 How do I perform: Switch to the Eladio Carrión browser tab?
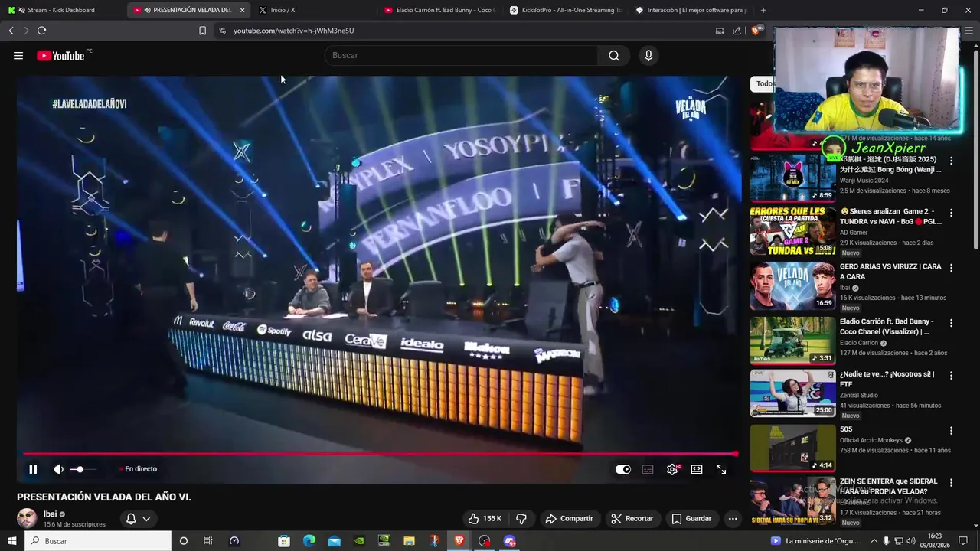[x=439, y=10]
